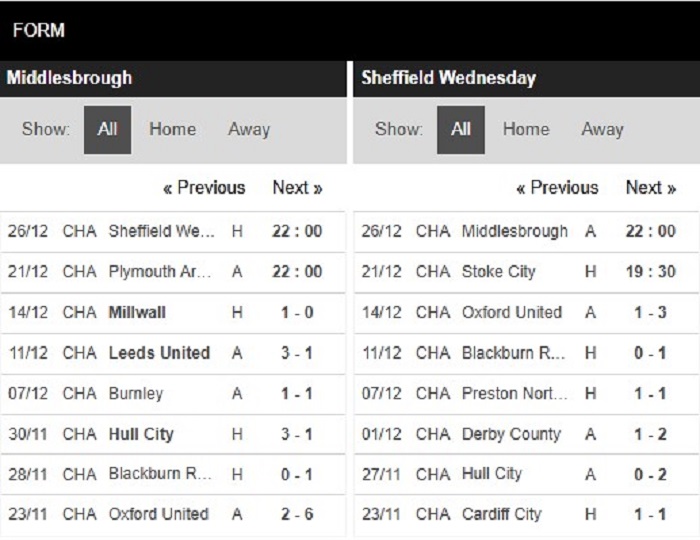The height and width of the screenshot is (540, 700).
Task: Open Middlesbrough's Oxford United 2 - 6 result
Action: tap(173, 515)
